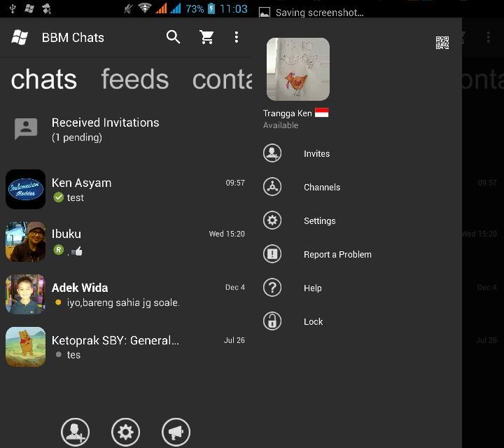Switch to the chats tab
Image resolution: width=504 pixels, height=448 pixels.
[x=44, y=79]
